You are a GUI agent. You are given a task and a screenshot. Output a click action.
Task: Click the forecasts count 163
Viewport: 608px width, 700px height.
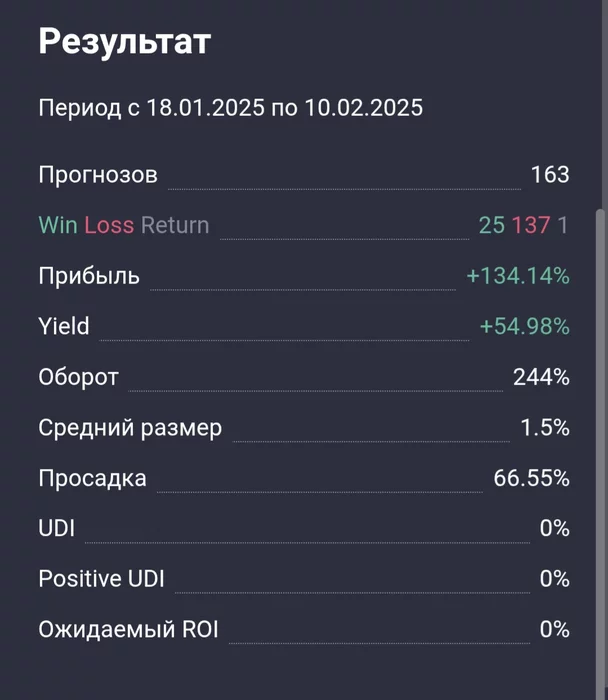pos(550,175)
